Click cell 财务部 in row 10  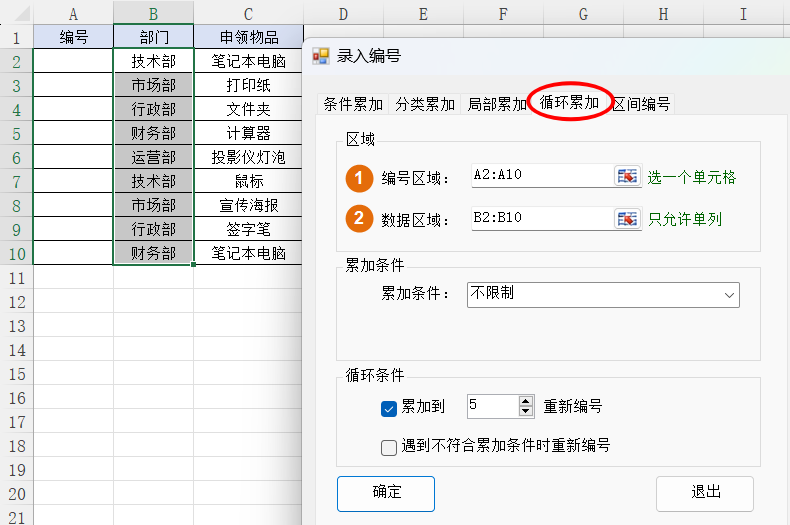click(x=154, y=253)
